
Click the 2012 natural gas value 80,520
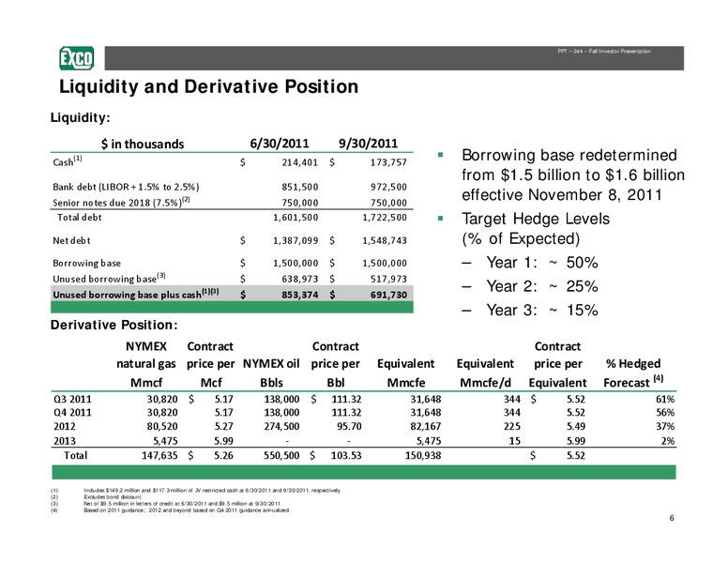click(x=162, y=427)
